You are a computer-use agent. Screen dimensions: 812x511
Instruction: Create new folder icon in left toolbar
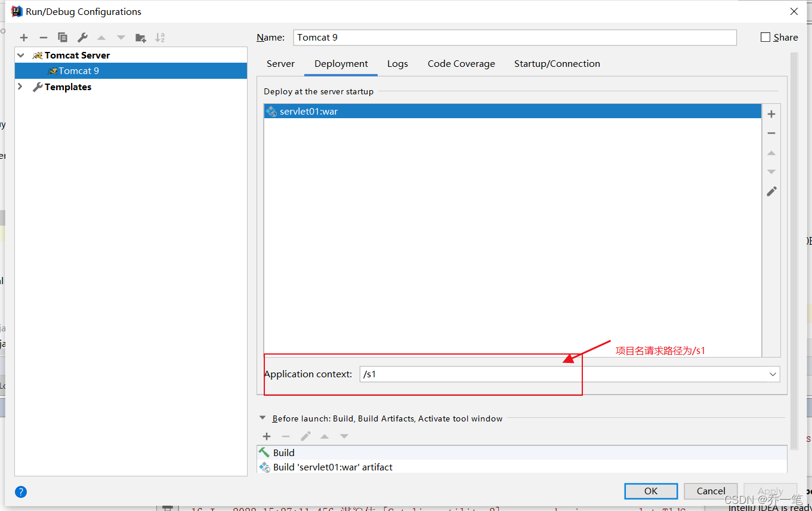click(141, 38)
